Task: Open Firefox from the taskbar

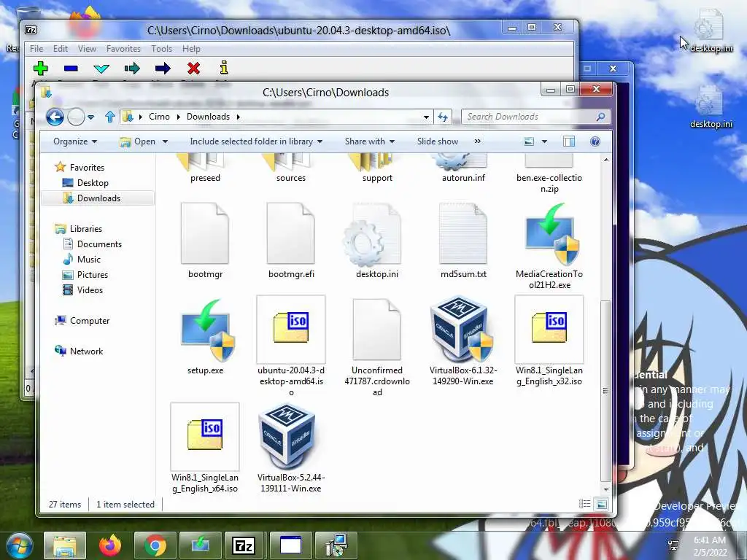Action: coord(110,545)
